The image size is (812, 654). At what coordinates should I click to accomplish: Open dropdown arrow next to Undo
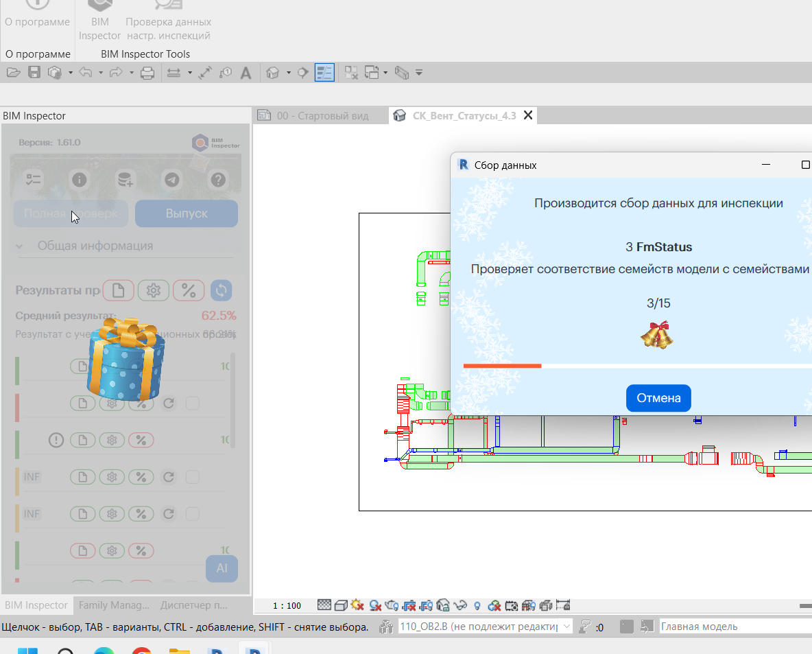tap(100, 73)
